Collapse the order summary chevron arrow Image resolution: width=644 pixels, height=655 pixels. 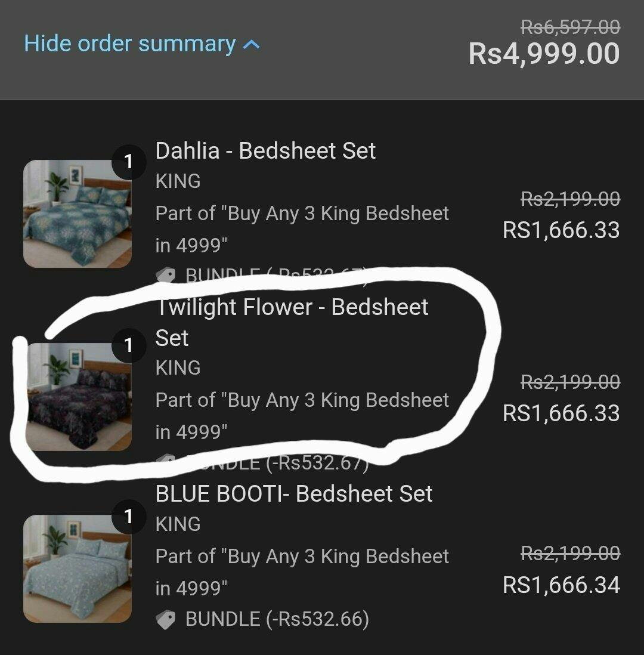252,45
